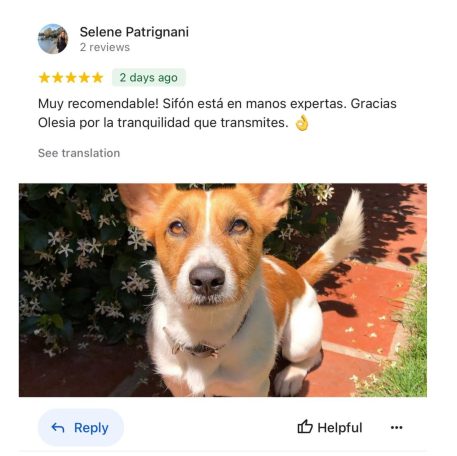Click the review text starting 'Muy recomendable!'
Viewport: 457px width, 456px height.
[217, 113]
